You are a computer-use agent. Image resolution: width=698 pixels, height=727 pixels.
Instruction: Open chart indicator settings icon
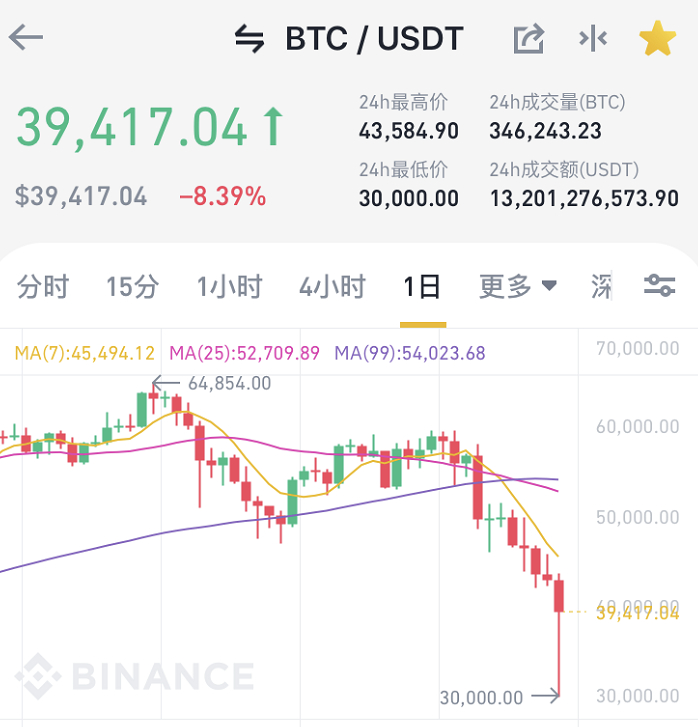659,286
